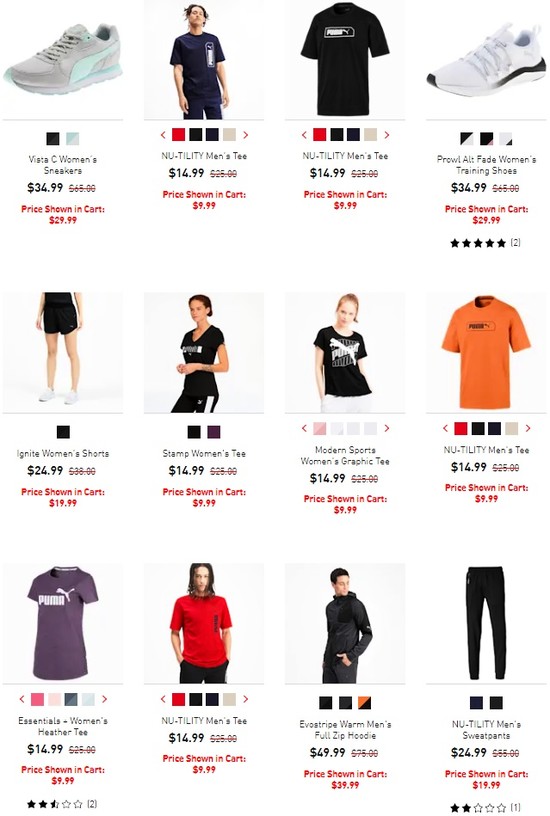Select purple swatch for Stamp Women's Tee
The image size is (550, 816).
[214, 432]
